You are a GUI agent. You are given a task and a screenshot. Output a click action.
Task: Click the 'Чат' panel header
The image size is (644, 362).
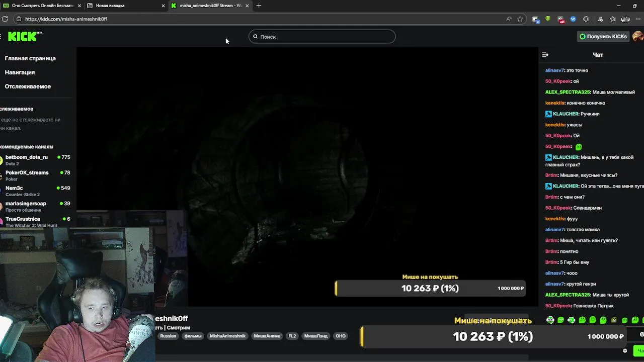click(x=598, y=55)
